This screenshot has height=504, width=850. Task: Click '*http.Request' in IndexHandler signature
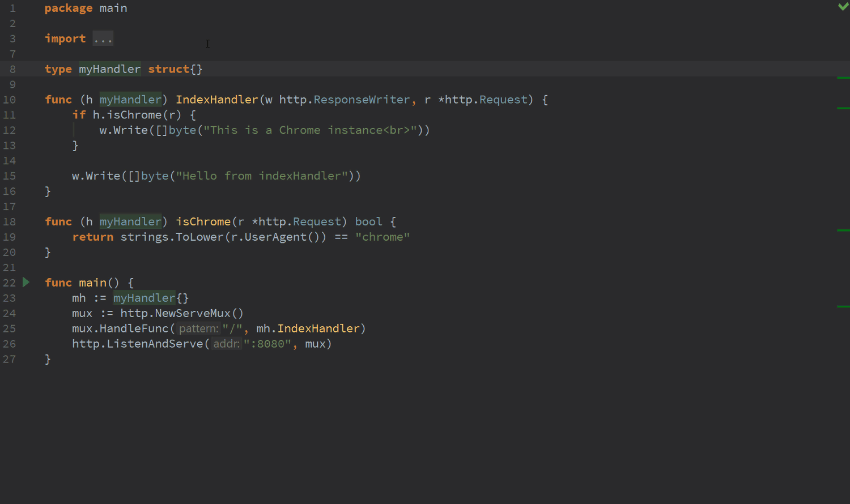click(483, 100)
